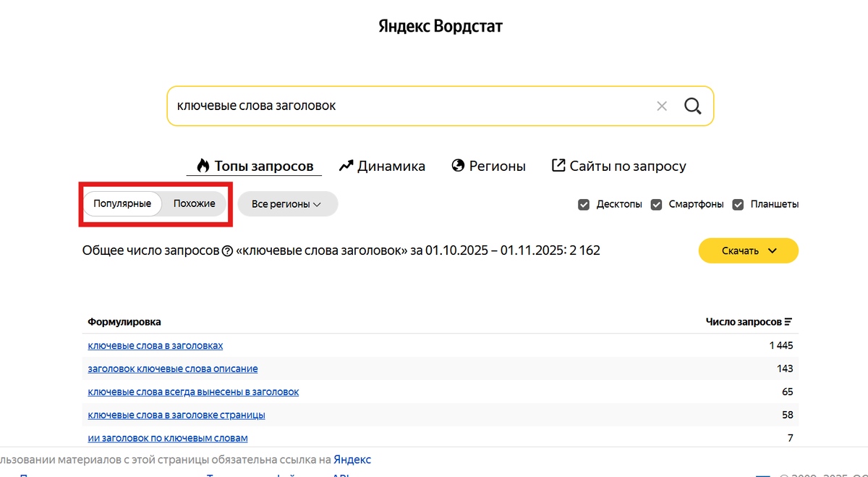Click the sort icon next to Число запросов
This screenshot has width=868, height=477.
(x=790, y=321)
